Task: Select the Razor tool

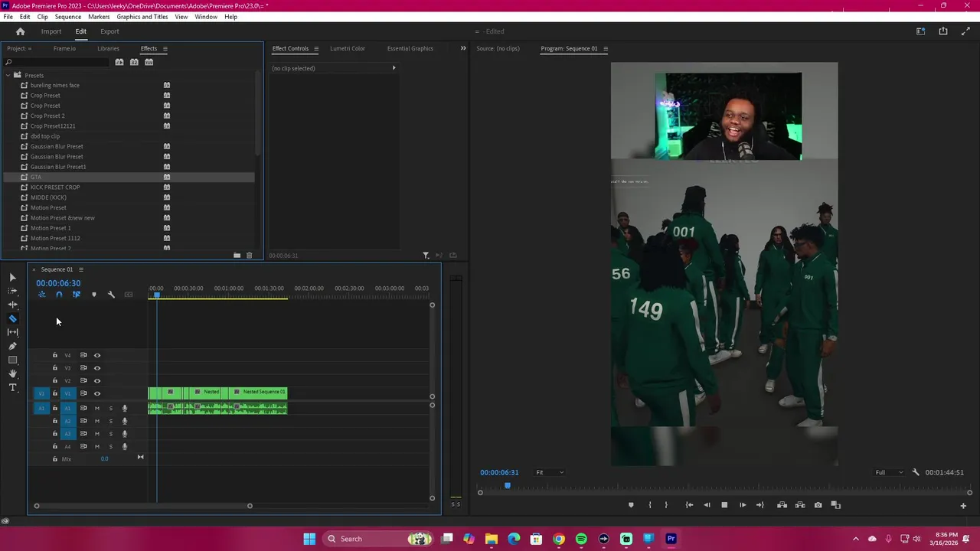Action: (x=12, y=318)
